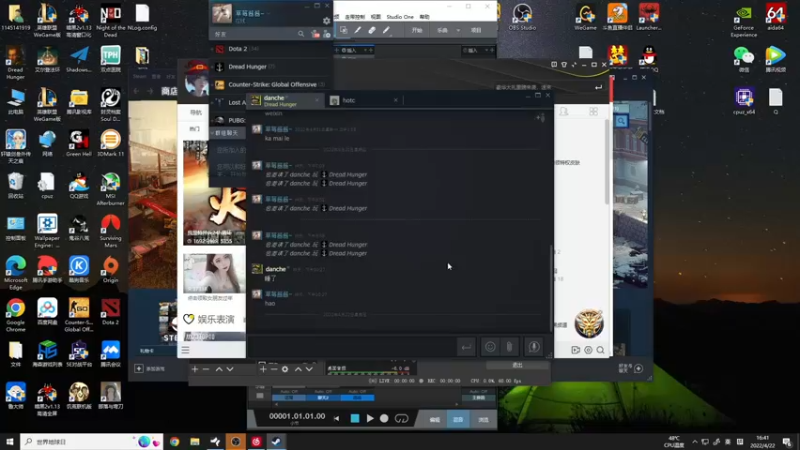800x450 pixels.
Task: Click 娱乐表演 category heading
Action: click(215, 319)
